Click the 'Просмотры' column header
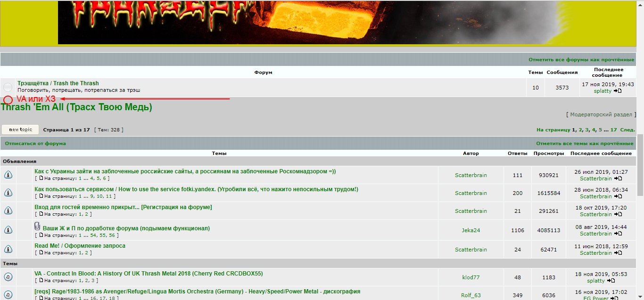Screen dimensions: 644x300 548,154
